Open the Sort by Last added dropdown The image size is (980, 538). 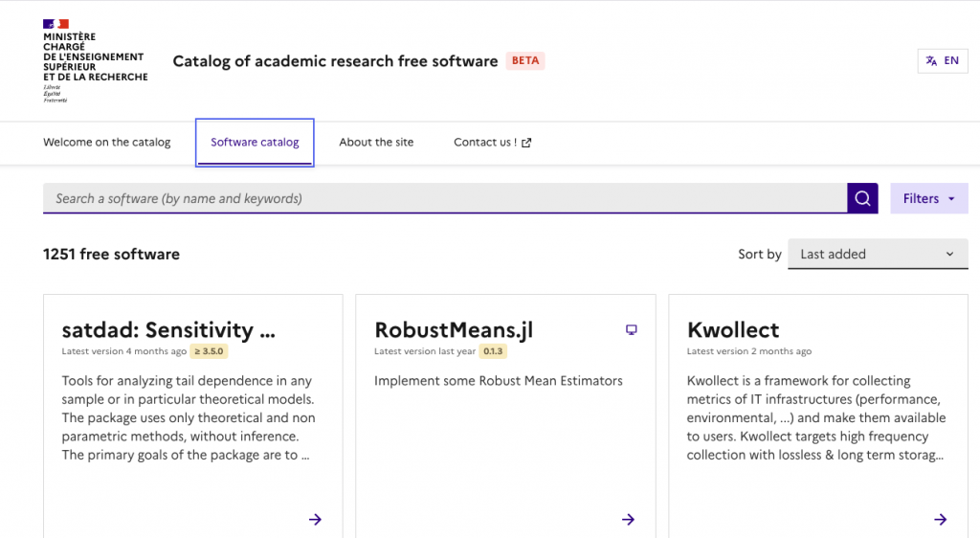point(876,254)
